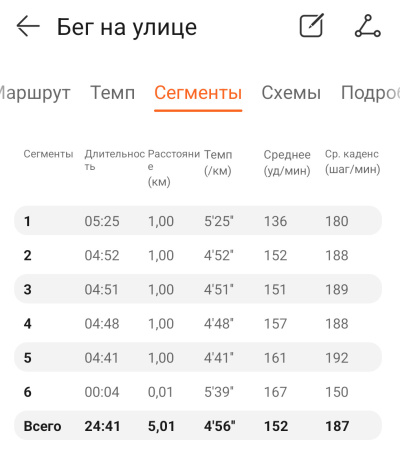The width and height of the screenshot is (400, 462).
Task: Click the Среднее (уд/мин) column header
Action: [287, 162]
